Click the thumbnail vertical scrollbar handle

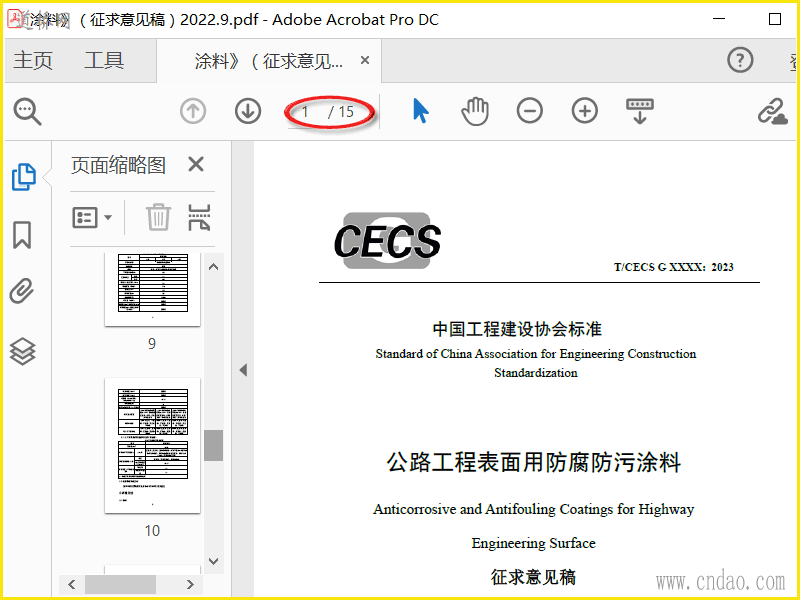coord(213,445)
